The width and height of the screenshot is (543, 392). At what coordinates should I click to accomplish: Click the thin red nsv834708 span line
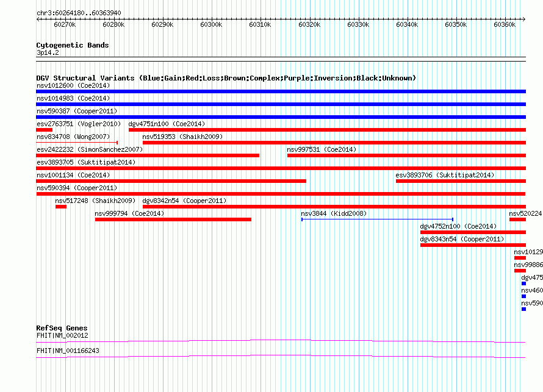pyautogui.click(x=77, y=142)
